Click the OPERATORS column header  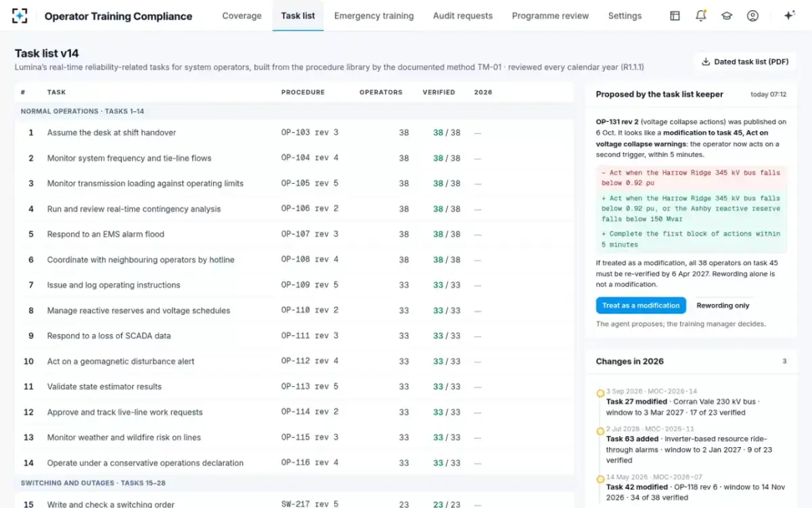381,92
